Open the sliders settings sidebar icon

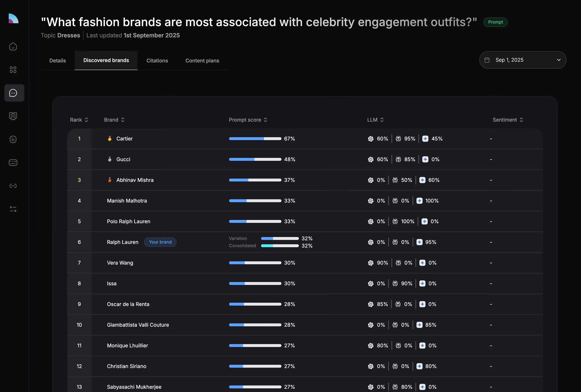coord(13,209)
